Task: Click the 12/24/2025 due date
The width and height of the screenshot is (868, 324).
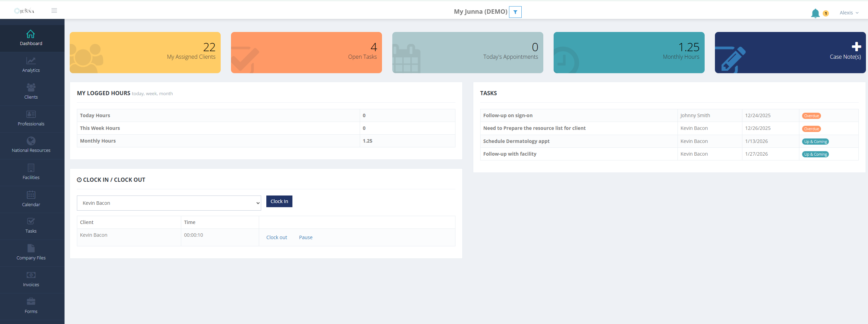Action: coord(758,115)
